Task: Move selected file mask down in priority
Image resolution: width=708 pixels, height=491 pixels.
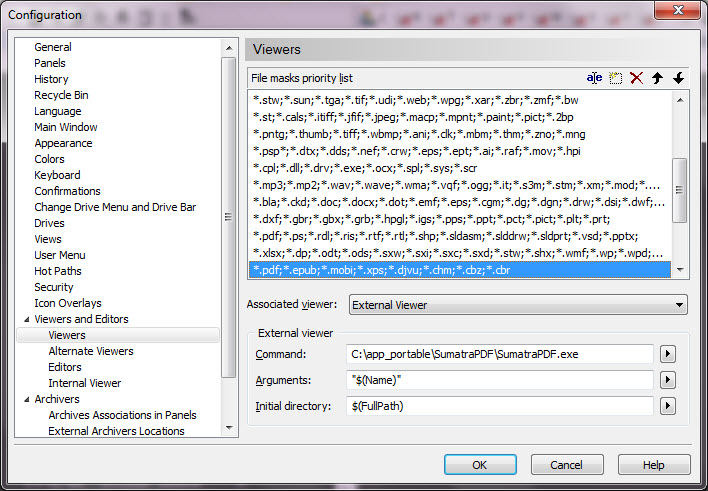Action: [x=678, y=78]
